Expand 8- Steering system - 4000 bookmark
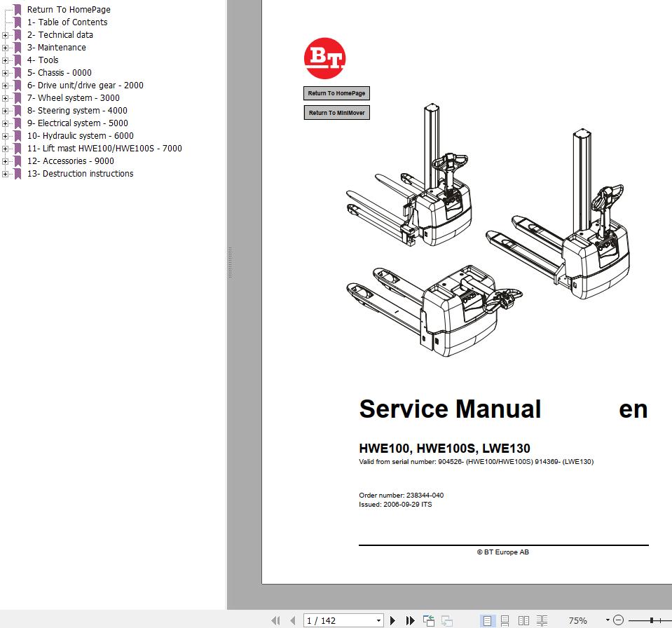672x628 pixels. pos(5,111)
